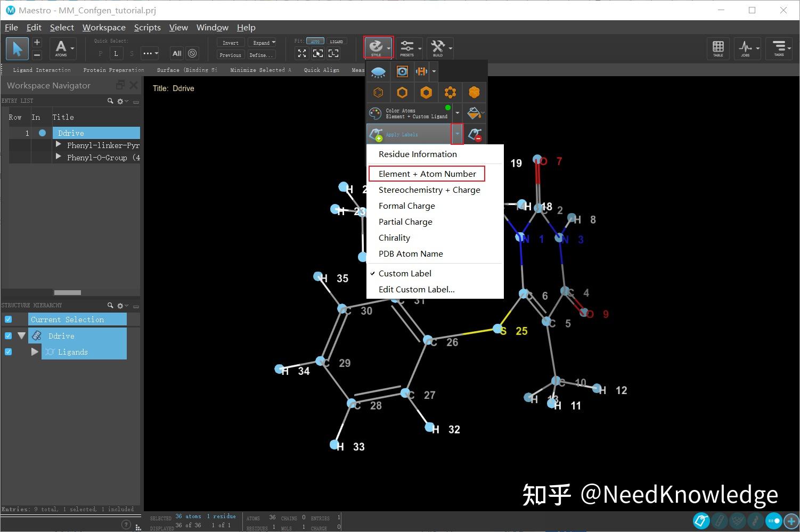Click the Invert selection button

coord(230,43)
